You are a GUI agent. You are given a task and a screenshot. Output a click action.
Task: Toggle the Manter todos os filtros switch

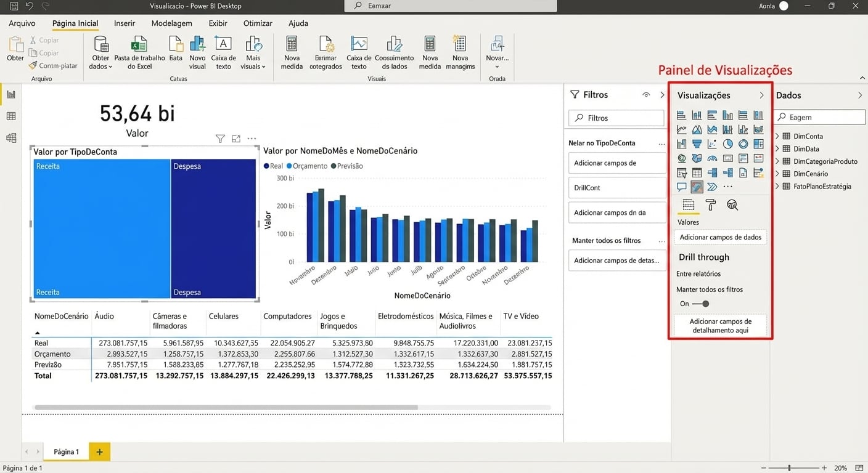700,304
